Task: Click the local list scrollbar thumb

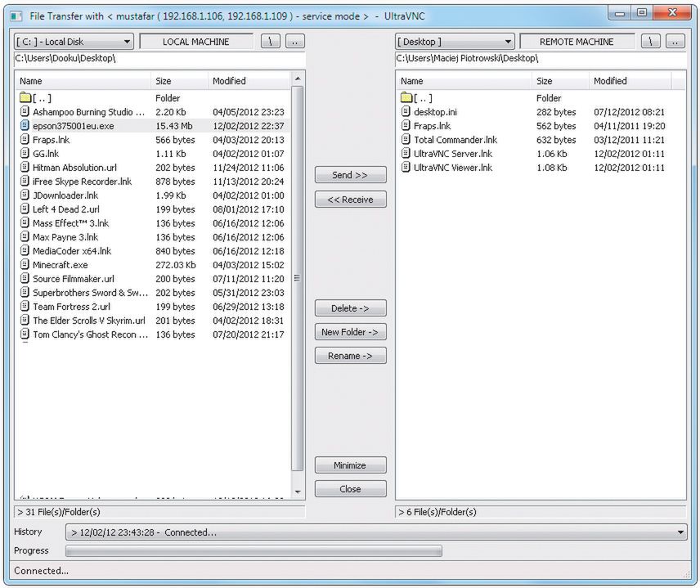Action: tap(298, 278)
